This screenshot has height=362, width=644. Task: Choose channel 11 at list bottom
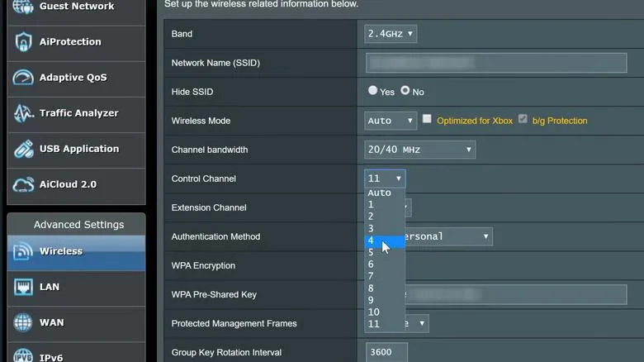(x=385, y=324)
